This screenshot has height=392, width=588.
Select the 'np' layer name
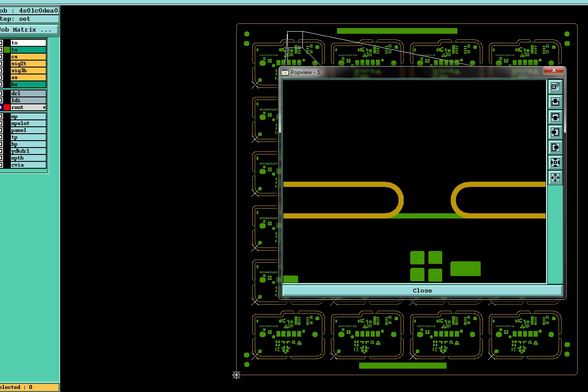tap(29, 116)
